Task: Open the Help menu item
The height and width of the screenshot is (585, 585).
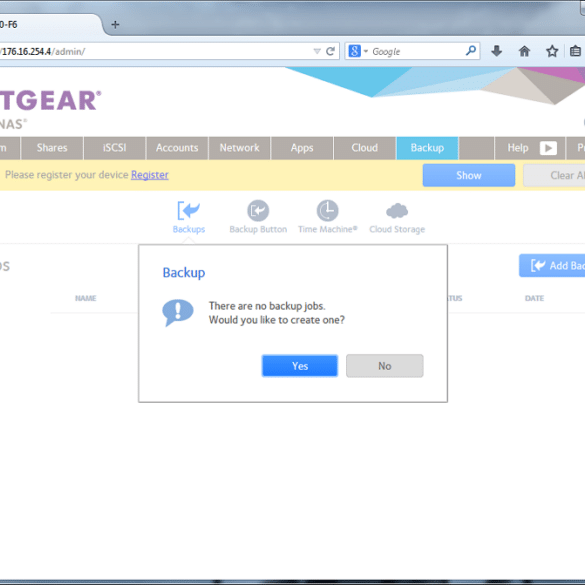Action: click(518, 148)
